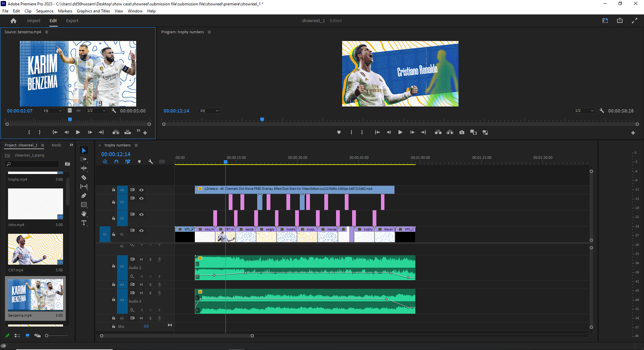Image resolution: width=644 pixels, height=350 pixels.
Task: Click the timeline Add Marker icon
Action: pyautogui.click(x=139, y=162)
